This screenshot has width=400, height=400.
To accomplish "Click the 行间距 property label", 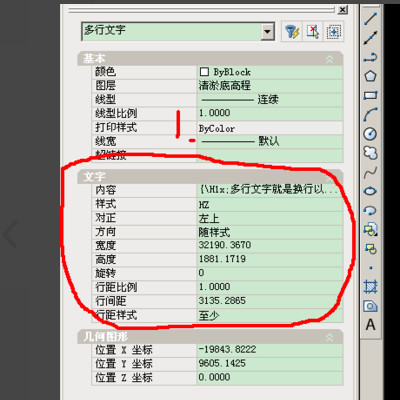I will [111, 301].
